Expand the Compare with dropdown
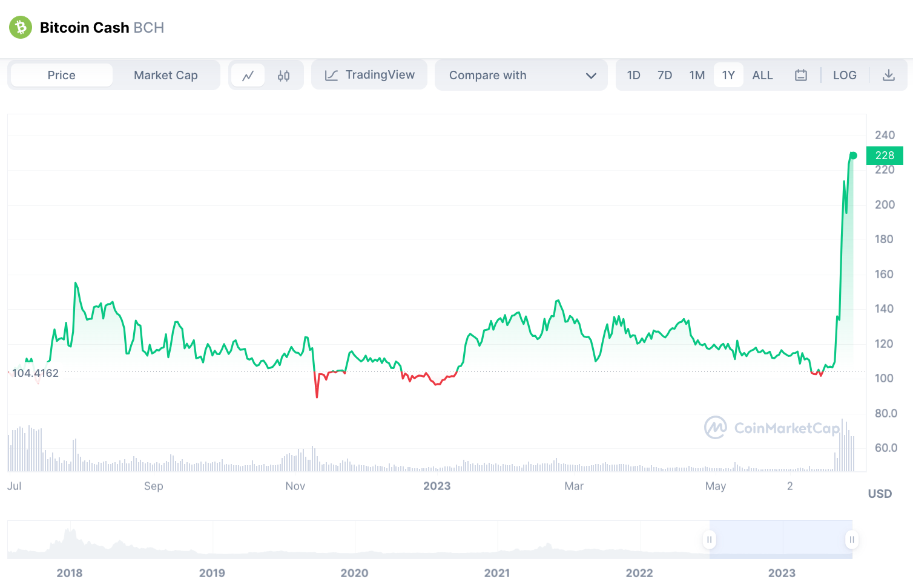The height and width of the screenshot is (588, 913). 521,75
